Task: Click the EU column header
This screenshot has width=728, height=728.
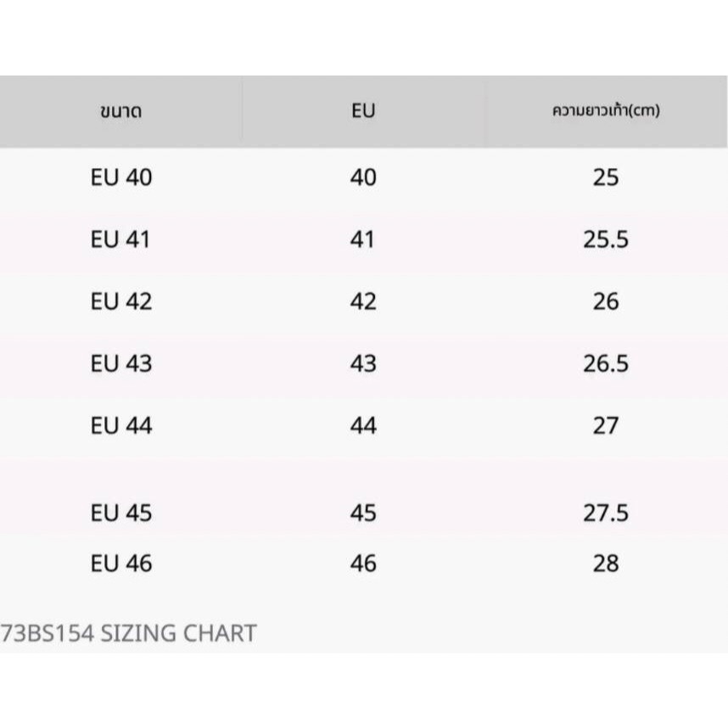Action: pyautogui.click(x=362, y=111)
